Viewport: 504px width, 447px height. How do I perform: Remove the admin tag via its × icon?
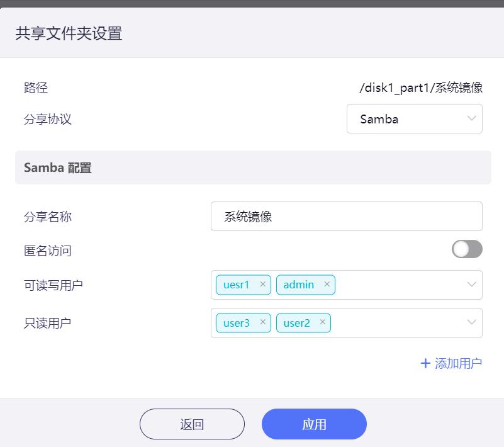coord(327,285)
